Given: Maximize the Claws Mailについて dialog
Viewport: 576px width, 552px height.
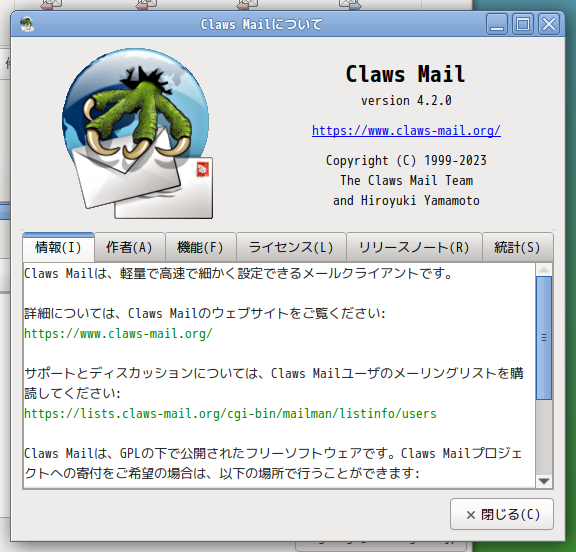Looking at the screenshot, I should (523, 24).
